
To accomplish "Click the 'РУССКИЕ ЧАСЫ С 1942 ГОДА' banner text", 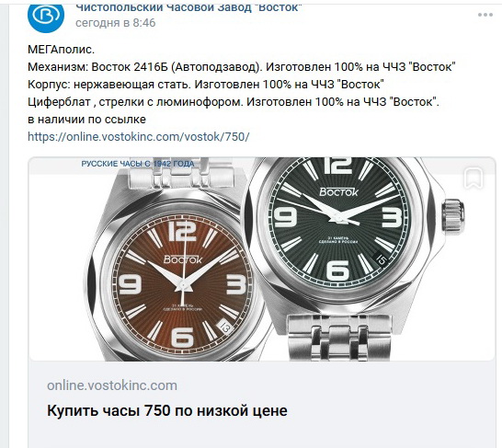I will tap(138, 164).
